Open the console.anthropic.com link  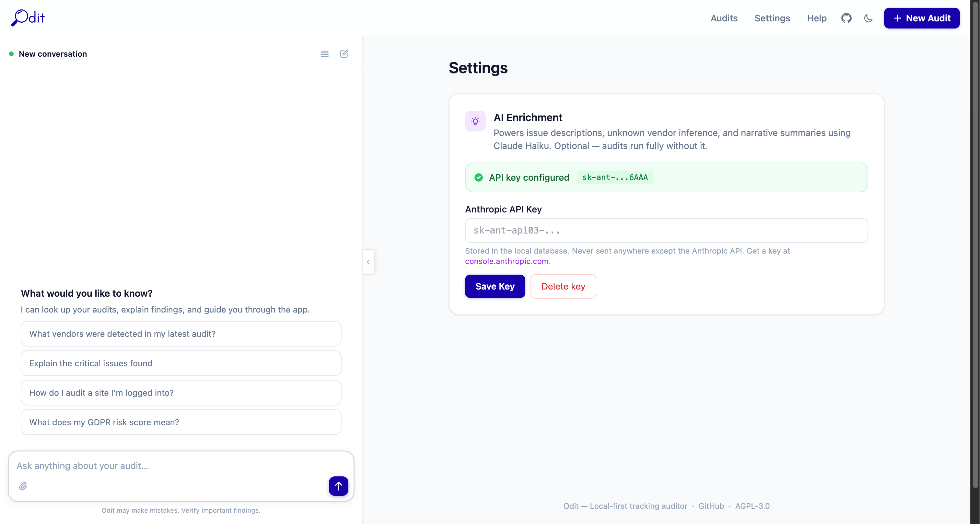[x=507, y=261]
